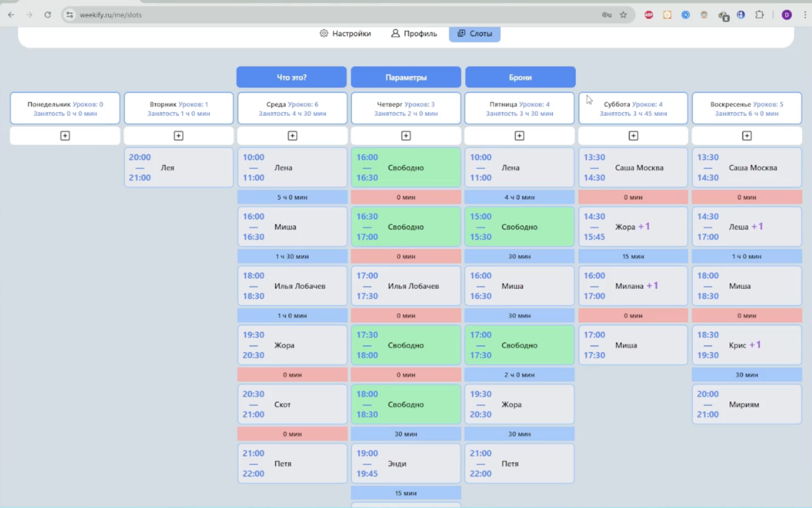Viewport: 812px width, 508px height.
Task: Open Friday 21:00 Петя slot
Action: click(520, 464)
